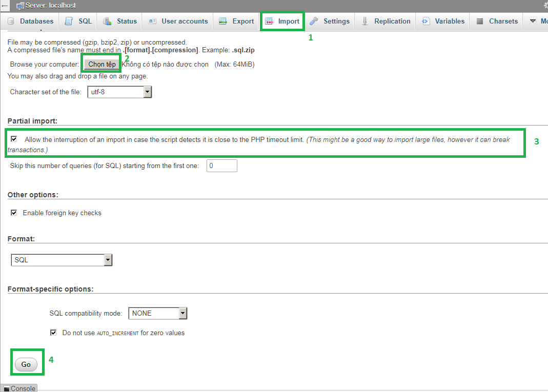
Task: Click 'Không có tệp nào được chọn' text
Action: [165, 64]
